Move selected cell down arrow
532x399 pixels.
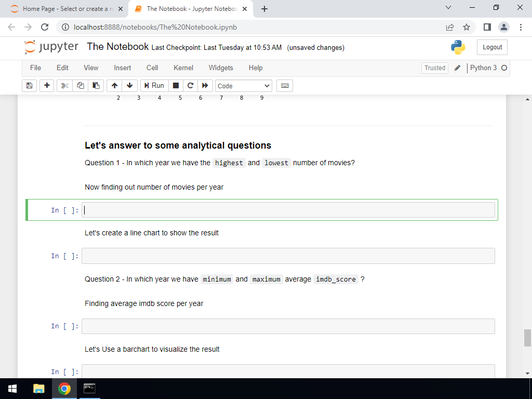[x=129, y=86]
